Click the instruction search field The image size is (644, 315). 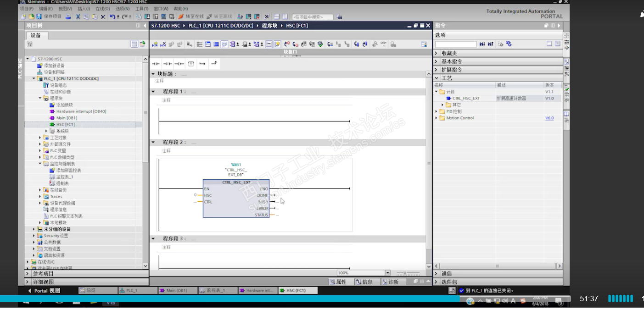(456, 44)
